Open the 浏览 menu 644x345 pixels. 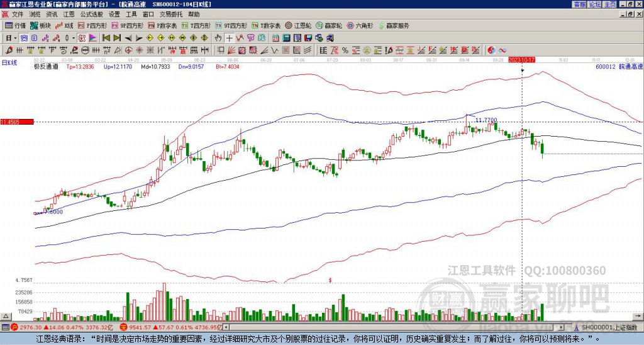tap(35, 14)
